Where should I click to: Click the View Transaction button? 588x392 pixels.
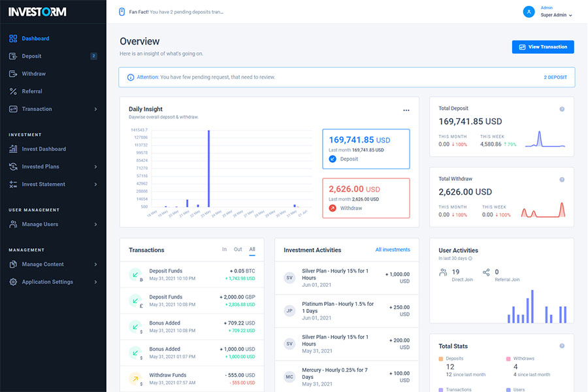click(x=543, y=46)
